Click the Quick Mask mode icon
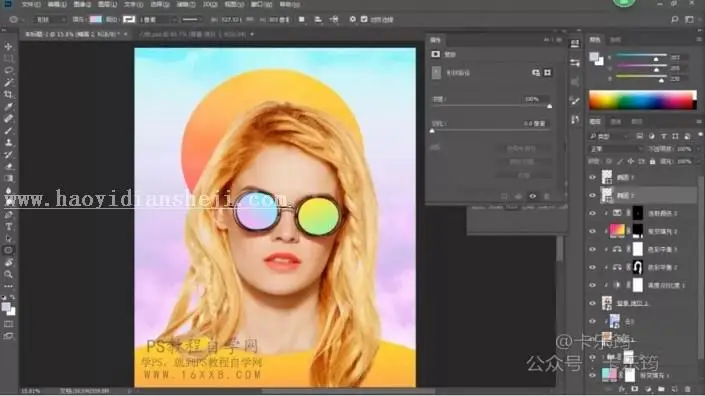The image size is (705, 396). [8, 324]
